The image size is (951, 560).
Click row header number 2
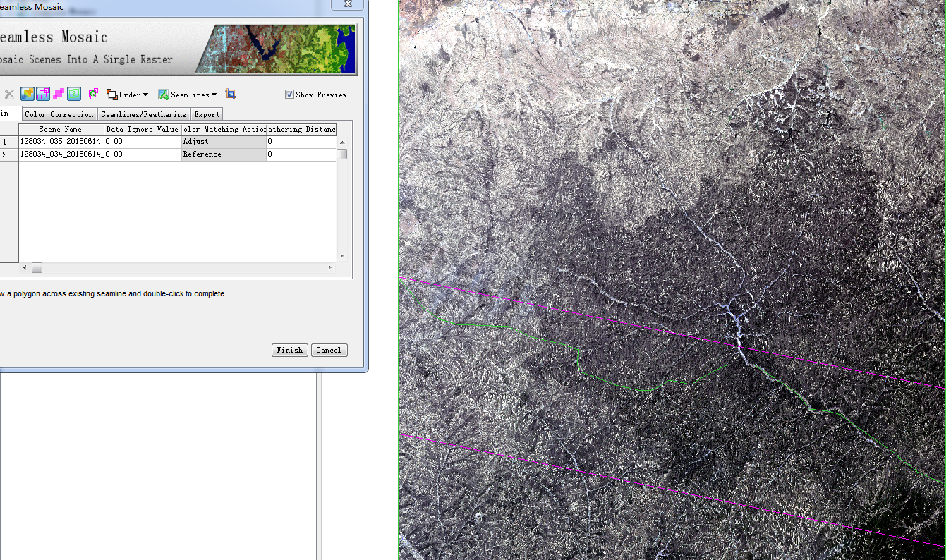[x=8, y=154]
